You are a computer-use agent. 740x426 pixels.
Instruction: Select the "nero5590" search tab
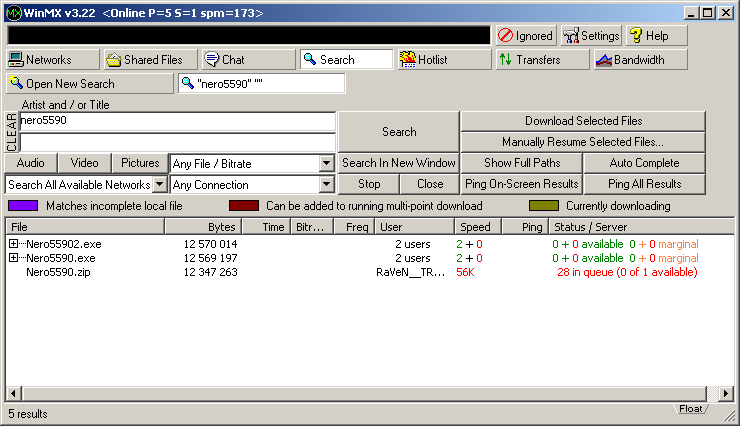tap(261, 84)
